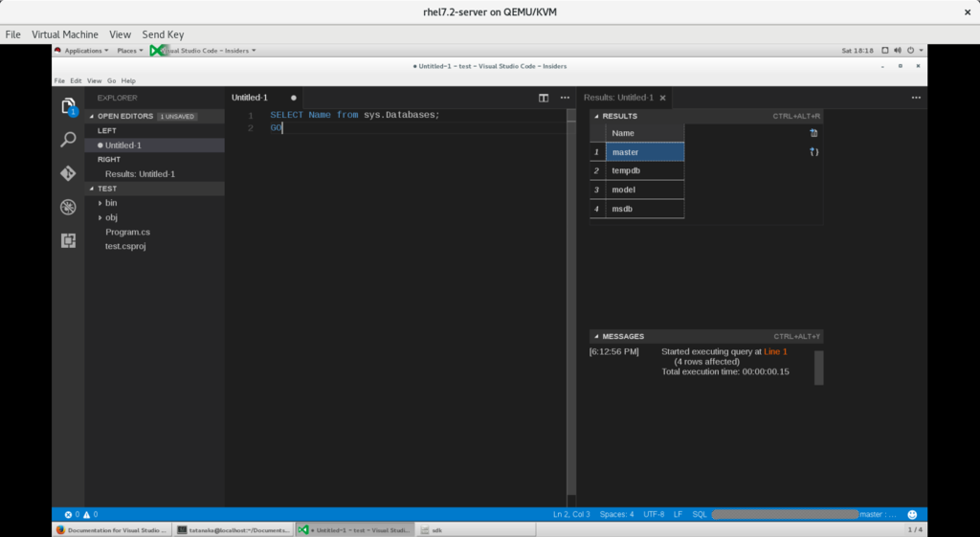Select the model cell in results
The height and width of the screenshot is (537, 980).
coord(645,190)
